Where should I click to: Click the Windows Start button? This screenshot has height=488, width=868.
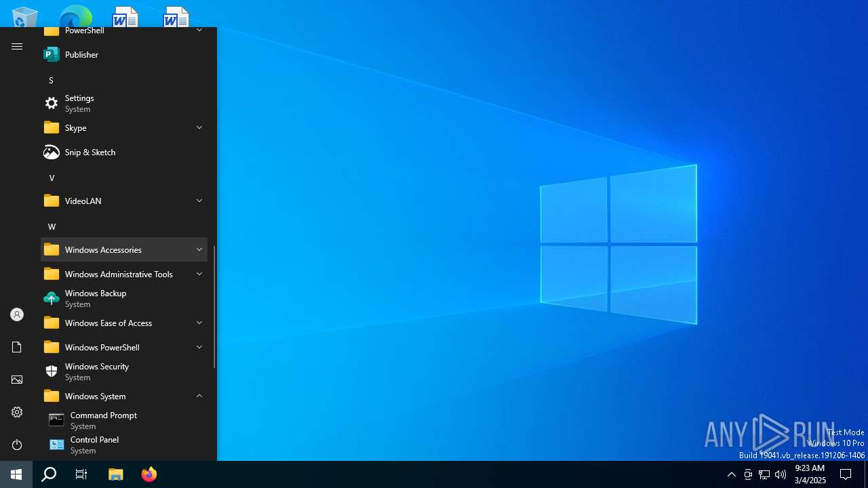pyautogui.click(x=16, y=474)
